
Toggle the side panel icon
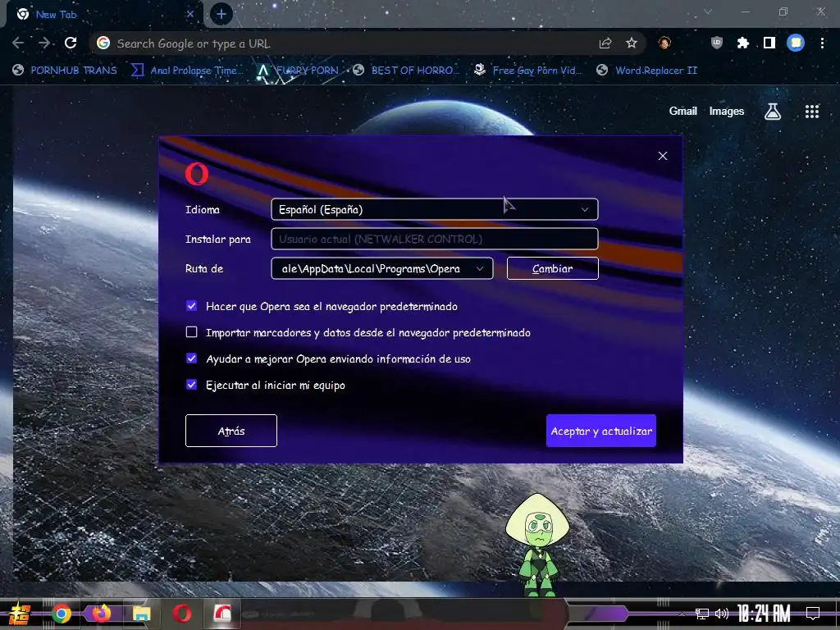pos(769,43)
